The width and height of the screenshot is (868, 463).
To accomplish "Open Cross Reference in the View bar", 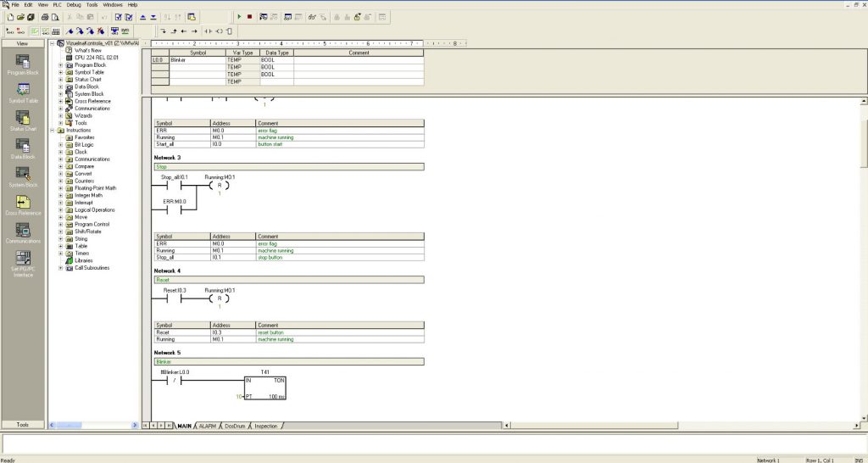I will (x=23, y=204).
